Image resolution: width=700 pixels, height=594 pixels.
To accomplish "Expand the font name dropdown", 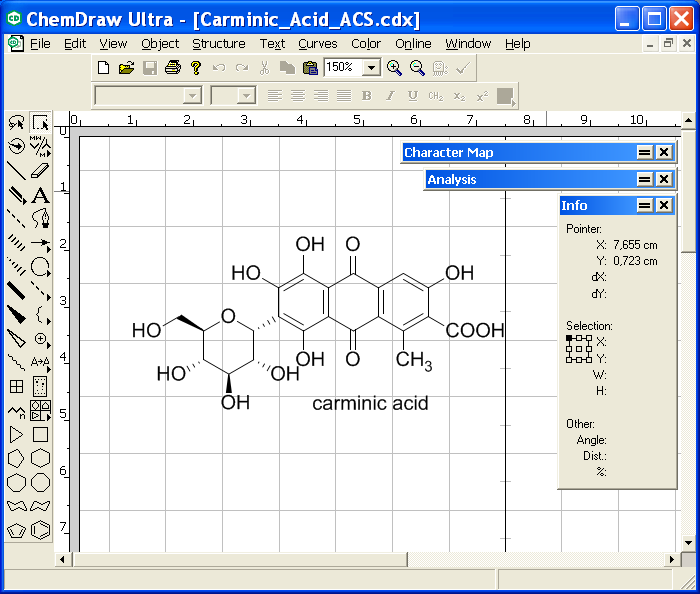I will point(192,96).
